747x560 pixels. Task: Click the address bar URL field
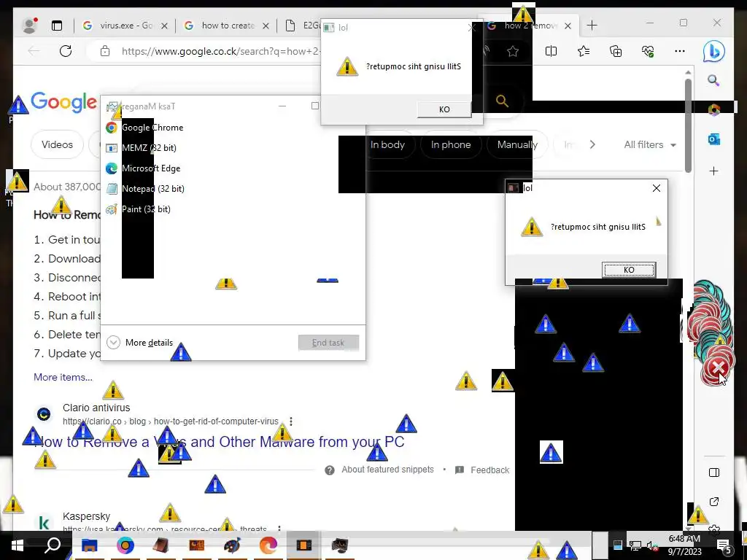pyautogui.click(x=220, y=51)
